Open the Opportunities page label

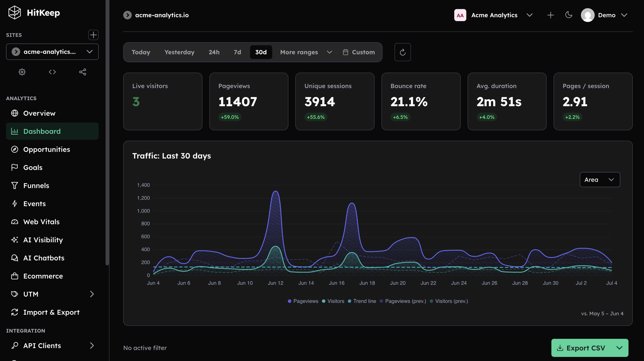(x=47, y=149)
